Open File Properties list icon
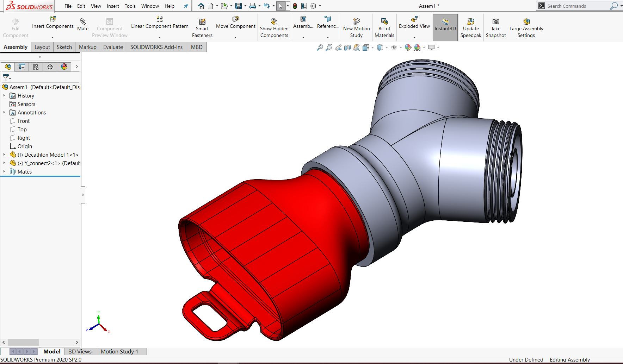The width and height of the screenshot is (623, 364). 304,6
